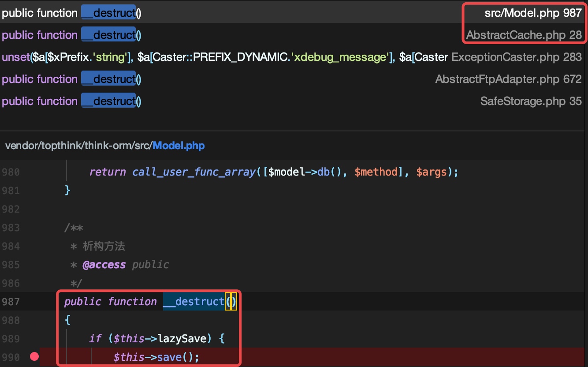
Task: Click Model.php in the preview file path
Action: pos(179,146)
